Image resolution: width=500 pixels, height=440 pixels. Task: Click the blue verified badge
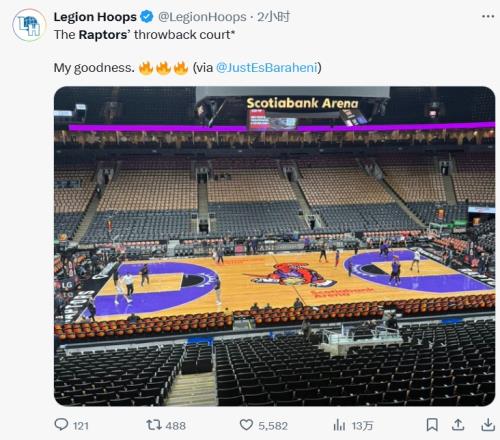pyautogui.click(x=147, y=17)
